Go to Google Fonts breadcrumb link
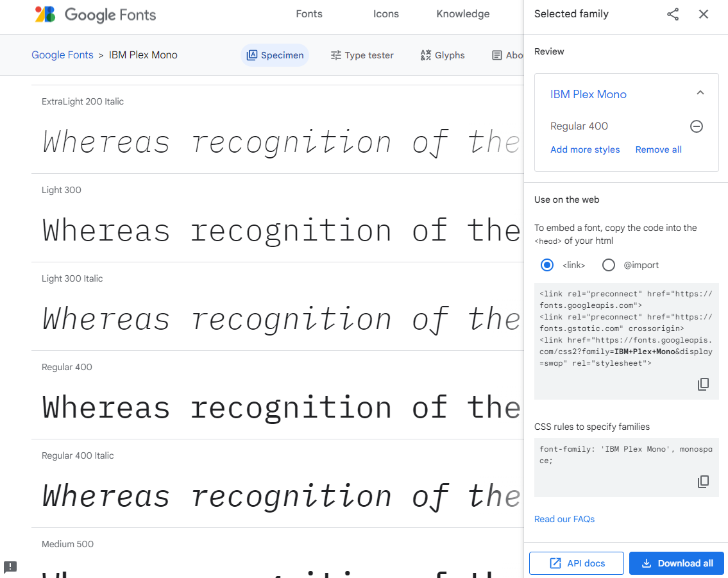728x578 pixels. coord(62,55)
